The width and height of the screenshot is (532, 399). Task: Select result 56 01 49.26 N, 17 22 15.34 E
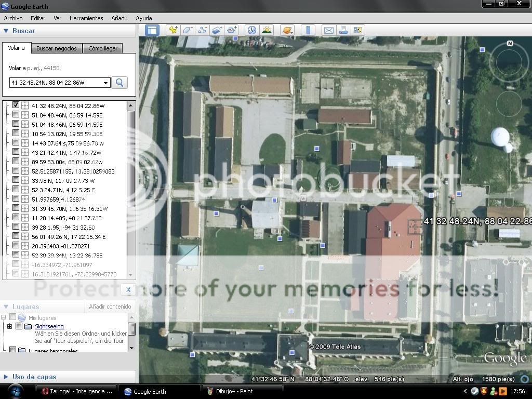coord(69,237)
